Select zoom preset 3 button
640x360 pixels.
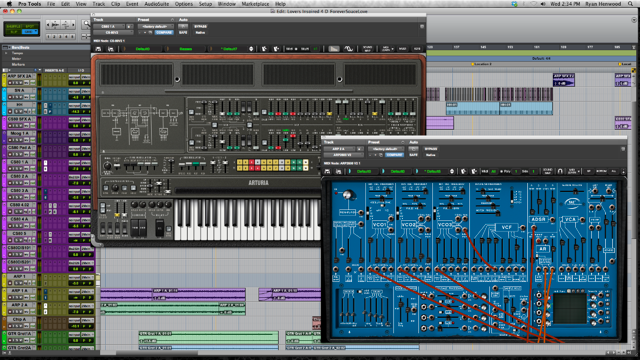click(x=59, y=37)
